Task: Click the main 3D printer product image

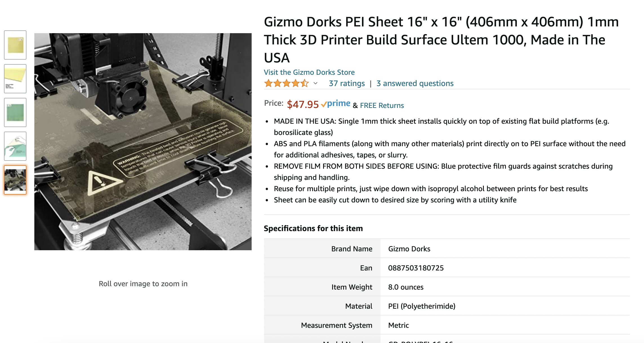Action: (143, 142)
